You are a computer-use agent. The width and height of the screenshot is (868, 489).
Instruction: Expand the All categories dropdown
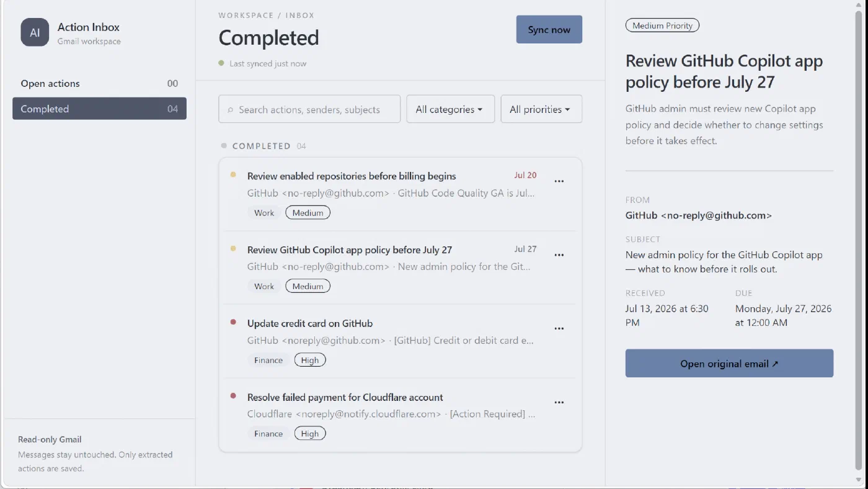click(450, 109)
